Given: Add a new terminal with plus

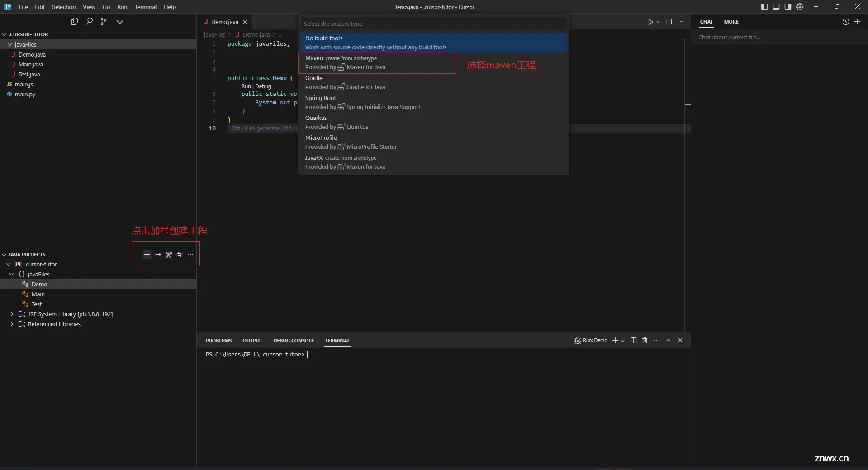Looking at the screenshot, I should tap(615, 341).
